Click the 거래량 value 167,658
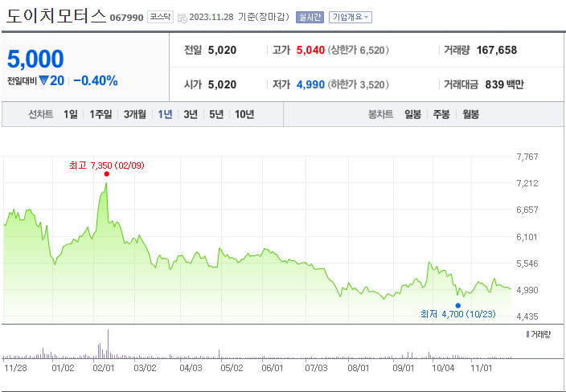Viewport: 566px width, 392px height. [497, 50]
